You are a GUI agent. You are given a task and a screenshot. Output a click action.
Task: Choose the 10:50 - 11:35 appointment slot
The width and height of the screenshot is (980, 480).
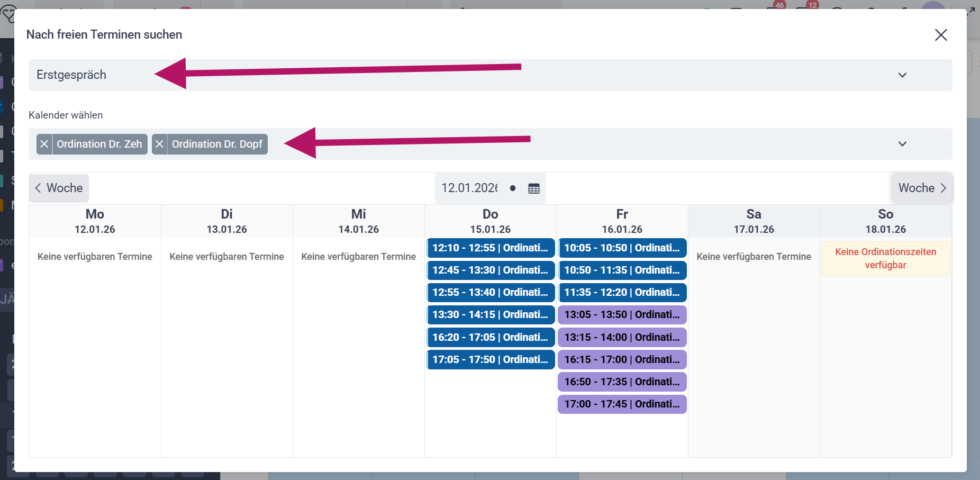pyautogui.click(x=622, y=270)
